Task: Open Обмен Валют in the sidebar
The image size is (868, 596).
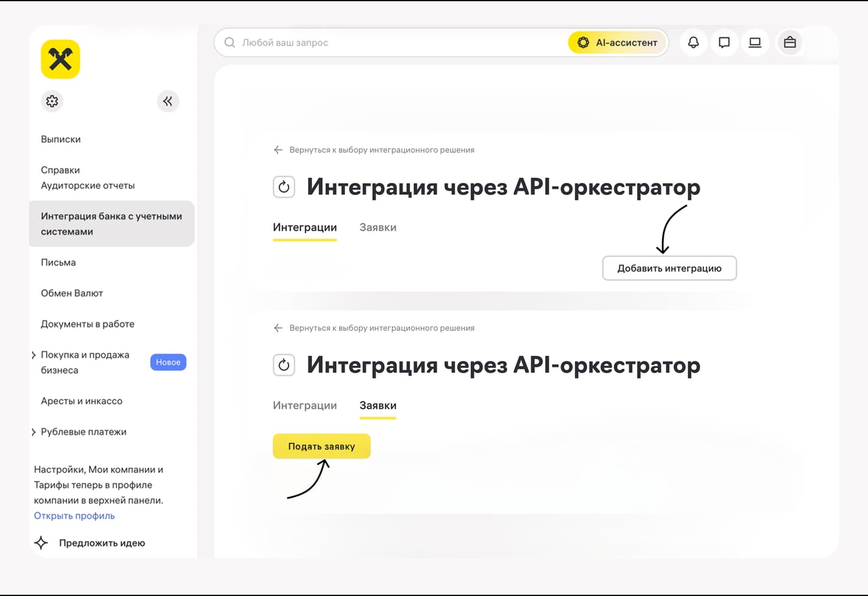Action: (72, 293)
